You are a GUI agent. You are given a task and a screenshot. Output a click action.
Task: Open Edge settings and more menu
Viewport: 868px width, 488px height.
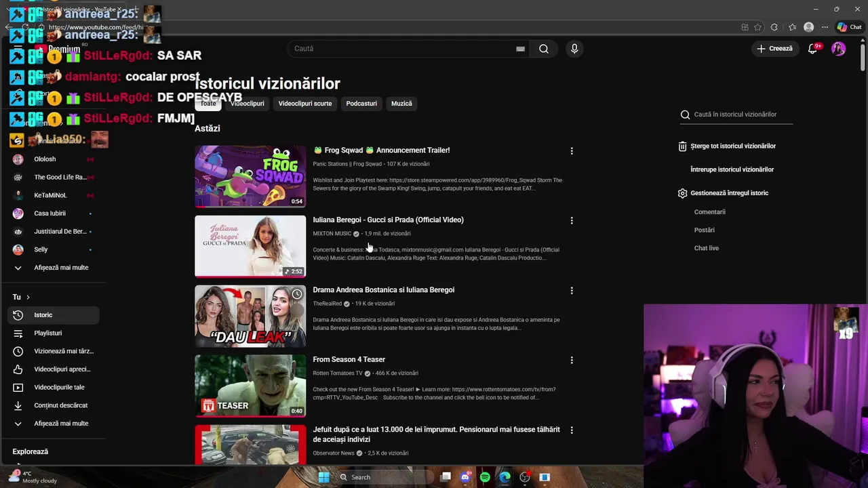[825, 27]
